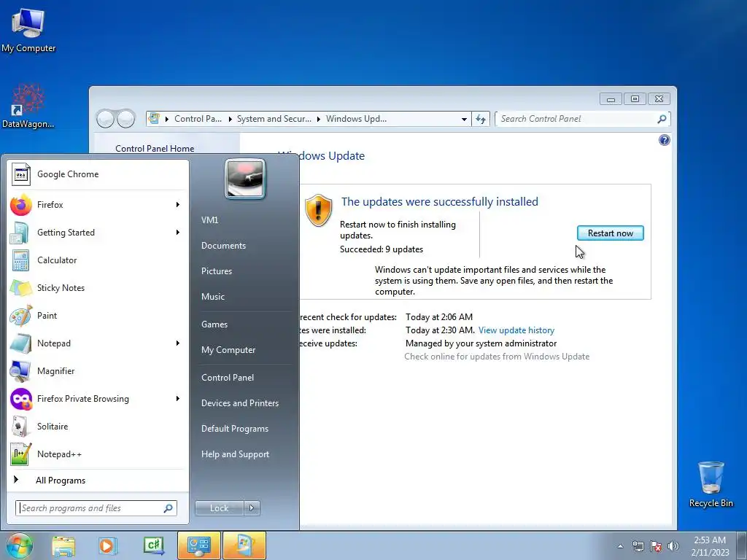
Task: Open address bar history dropdown
Action: [464, 119]
